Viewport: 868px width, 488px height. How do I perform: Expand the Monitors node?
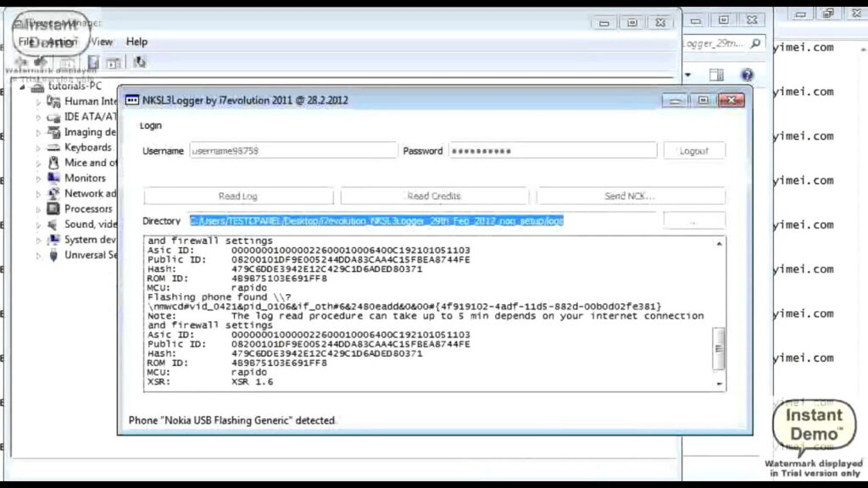point(38,180)
